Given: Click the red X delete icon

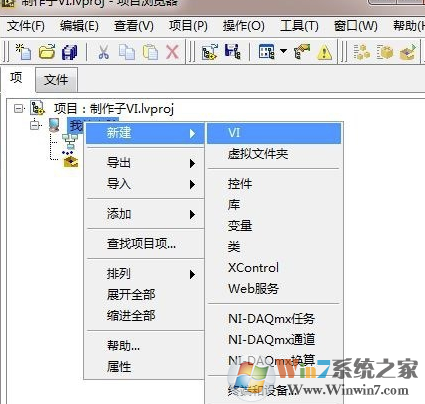Looking at the screenshot, I should click(x=172, y=52).
